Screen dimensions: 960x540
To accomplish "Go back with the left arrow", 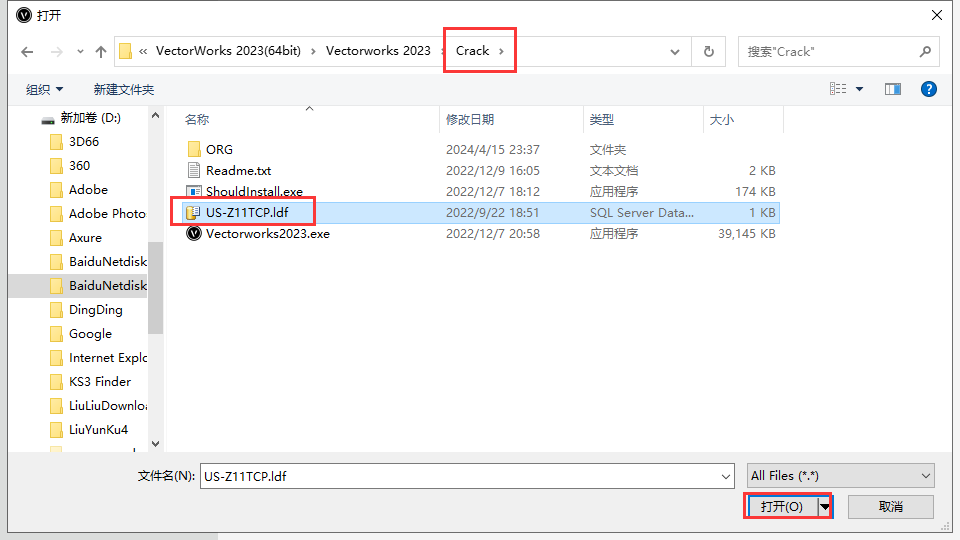I will click(27, 52).
